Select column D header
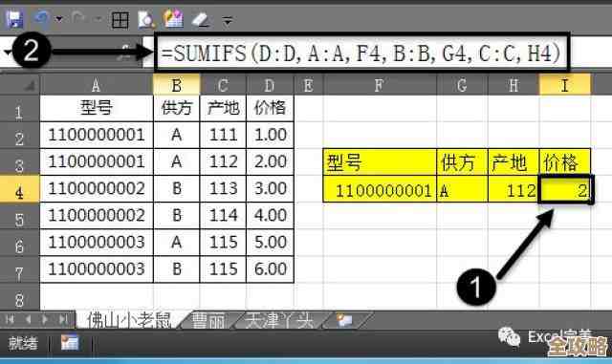This screenshot has height=364, width=612. pyautogui.click(x=270, y=85)
